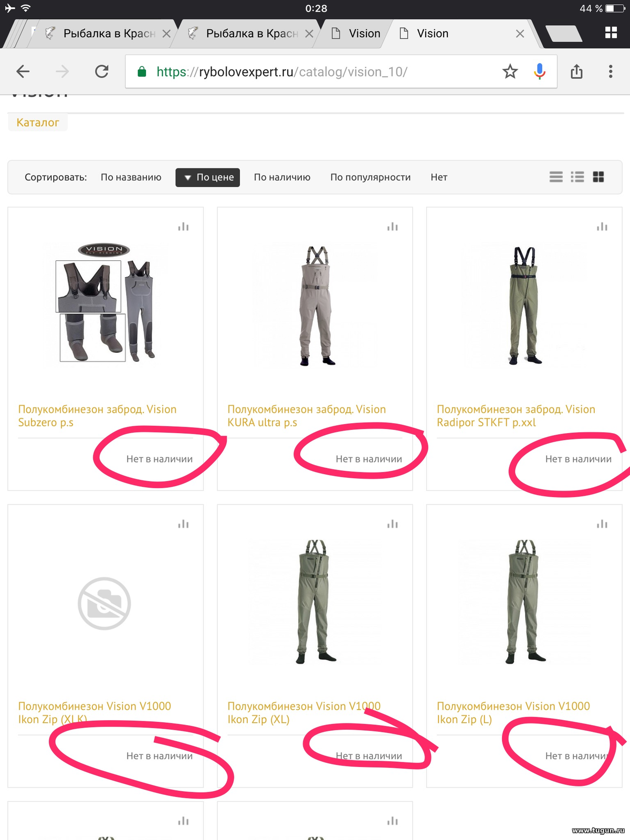Click 'Нет в наличии' under Ikon Zip (L)

[x=579, y=756]
